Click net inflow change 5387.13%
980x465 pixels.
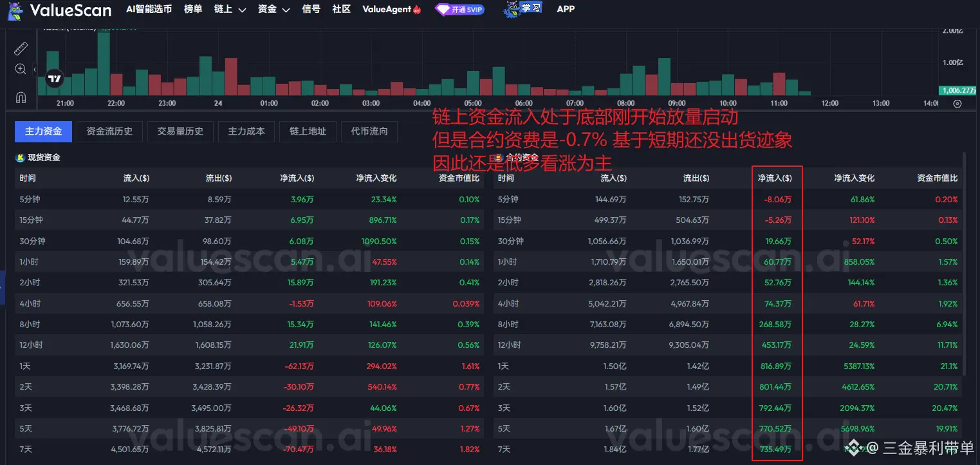(858, 366)
